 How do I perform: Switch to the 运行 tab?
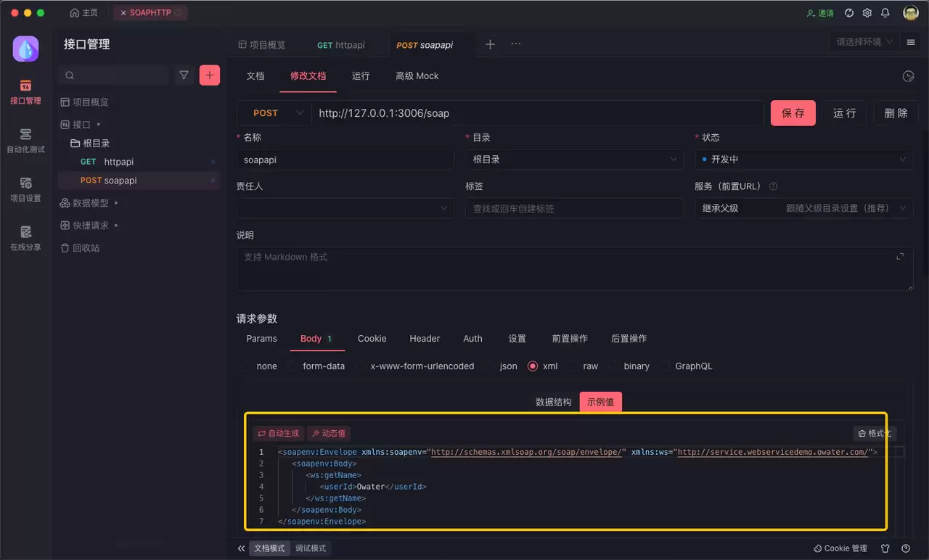click(x=361, y=76)
